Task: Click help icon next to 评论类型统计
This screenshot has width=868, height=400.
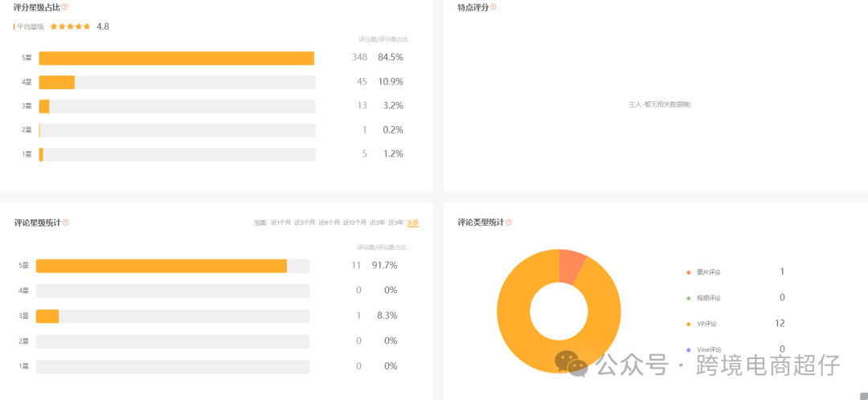Action: coord(509,222)
